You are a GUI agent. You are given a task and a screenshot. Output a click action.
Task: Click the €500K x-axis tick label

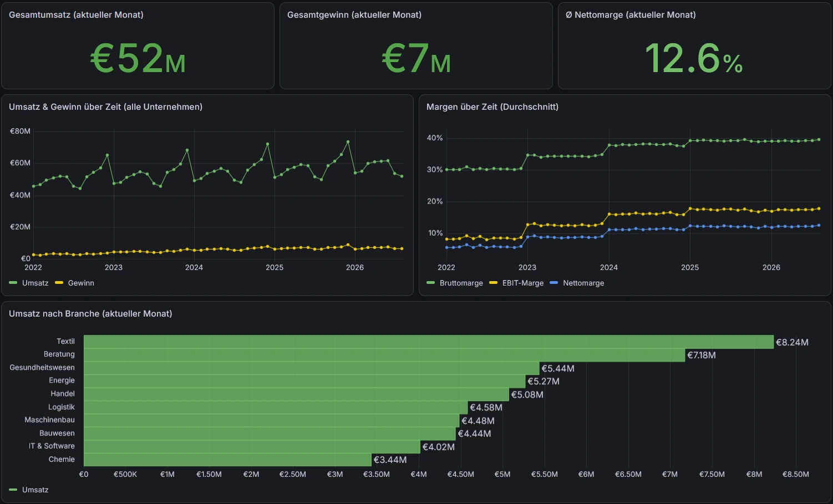point(125,474)
